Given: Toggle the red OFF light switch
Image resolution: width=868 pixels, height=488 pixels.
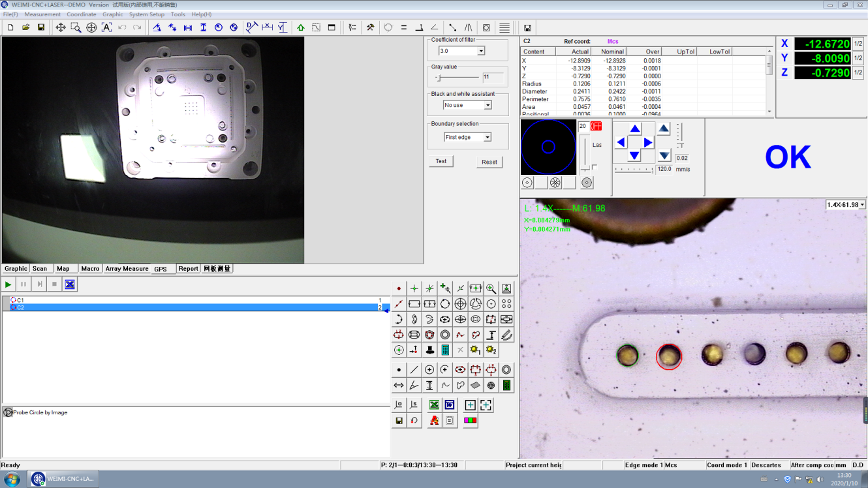Looking at the screenshot, I should pos(596,126).
